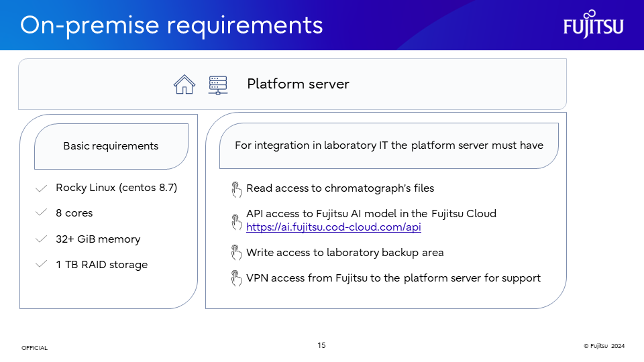Select the Platform server title text
This screenshot has width=644, height=362.
click(x=298, y=84)
